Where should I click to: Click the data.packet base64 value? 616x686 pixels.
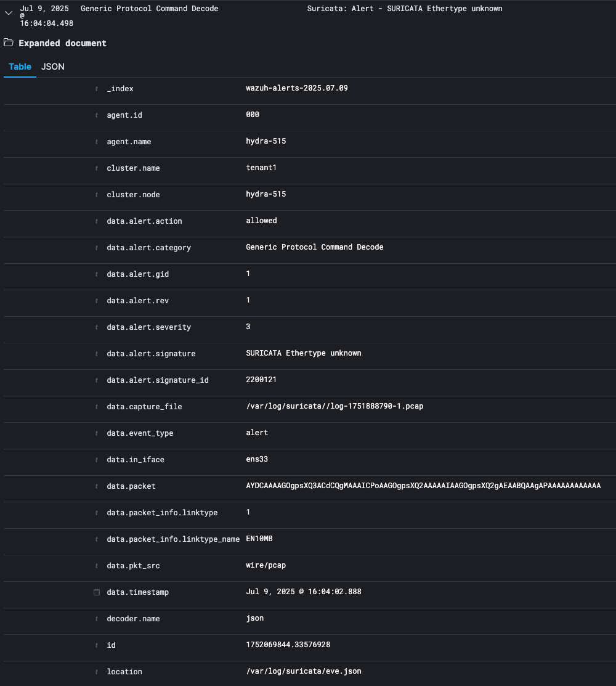(423, 486)
